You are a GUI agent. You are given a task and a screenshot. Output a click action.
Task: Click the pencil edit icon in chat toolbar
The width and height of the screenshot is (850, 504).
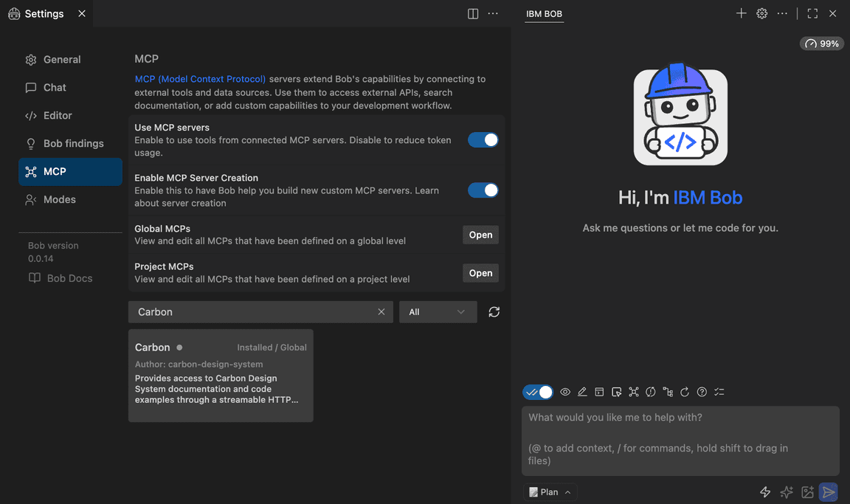click(x=582, y=392)
